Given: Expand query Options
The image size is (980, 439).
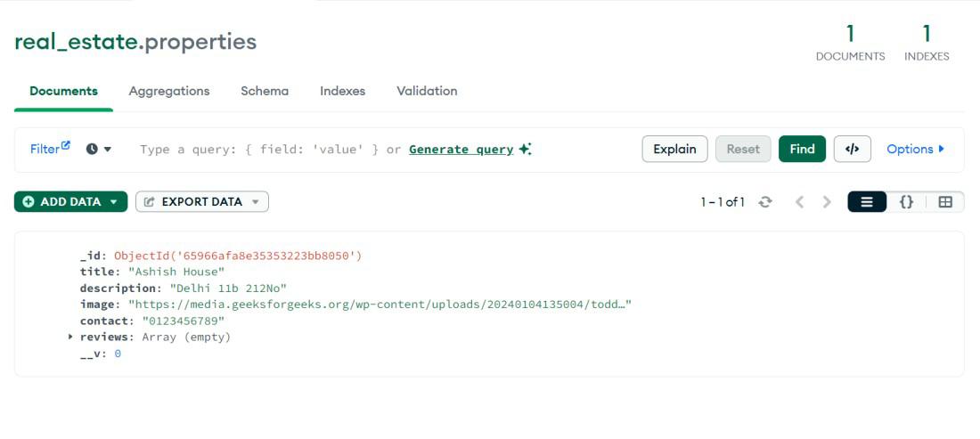Looking at the screenshot, I should (x=915, y=149).
